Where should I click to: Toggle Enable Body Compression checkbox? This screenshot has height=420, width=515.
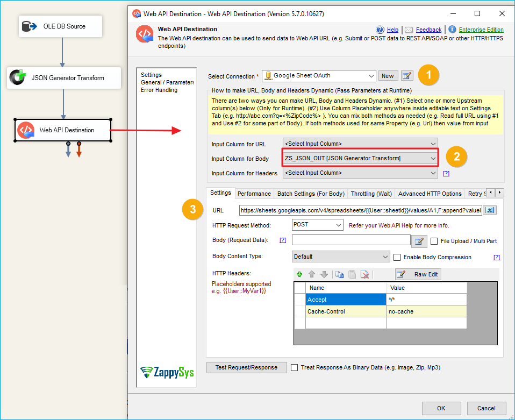click(x=397, y=257)
